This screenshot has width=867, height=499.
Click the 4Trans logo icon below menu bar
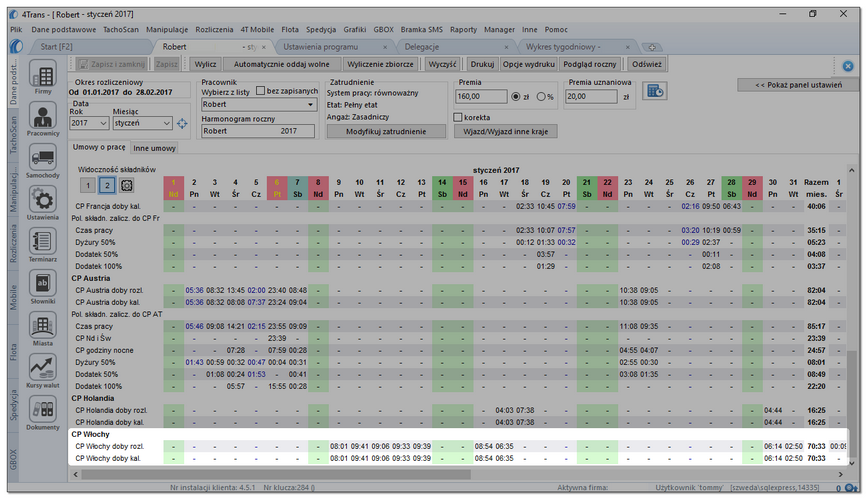(x=17, y=46)
